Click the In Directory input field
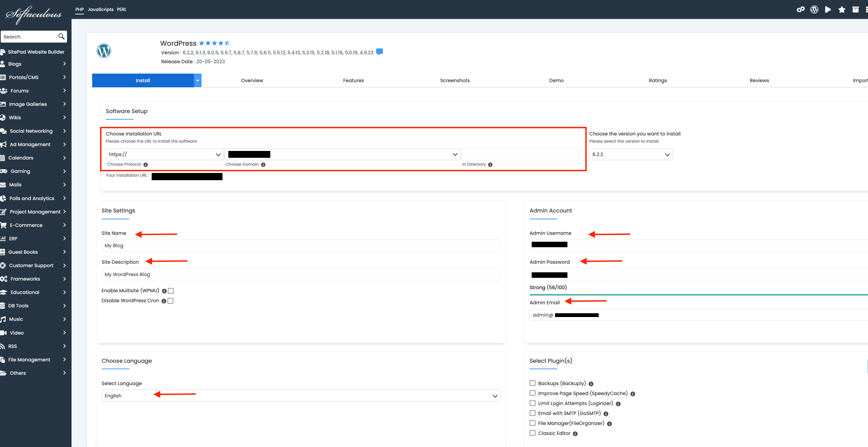This screenshot has height=447, width=868. (520, 154)
